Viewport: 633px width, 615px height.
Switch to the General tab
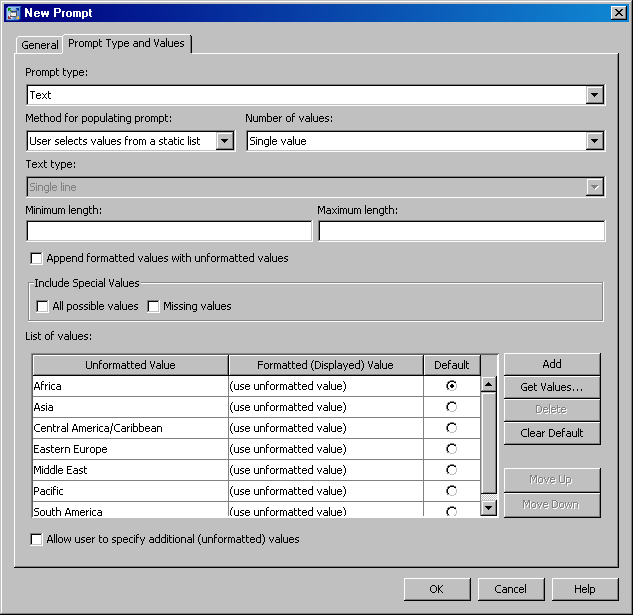40,45
